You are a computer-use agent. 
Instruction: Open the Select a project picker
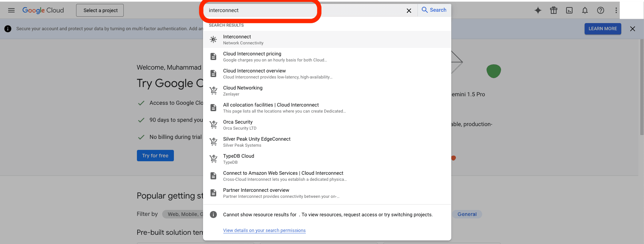click(100, 10)
